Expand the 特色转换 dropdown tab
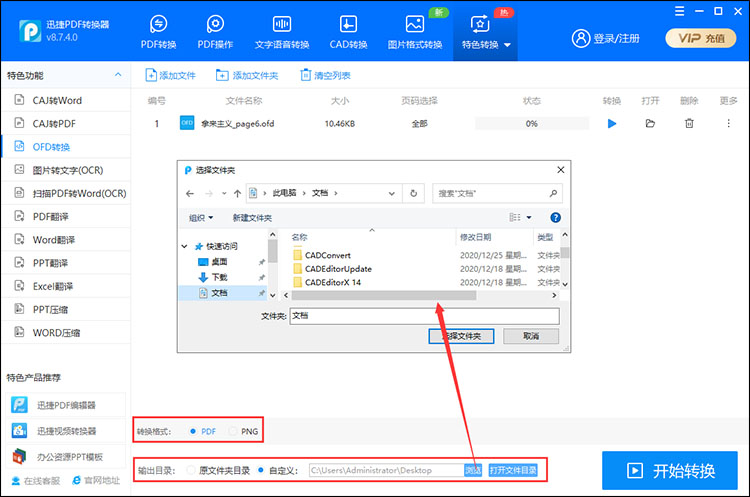 pos(485,32)
